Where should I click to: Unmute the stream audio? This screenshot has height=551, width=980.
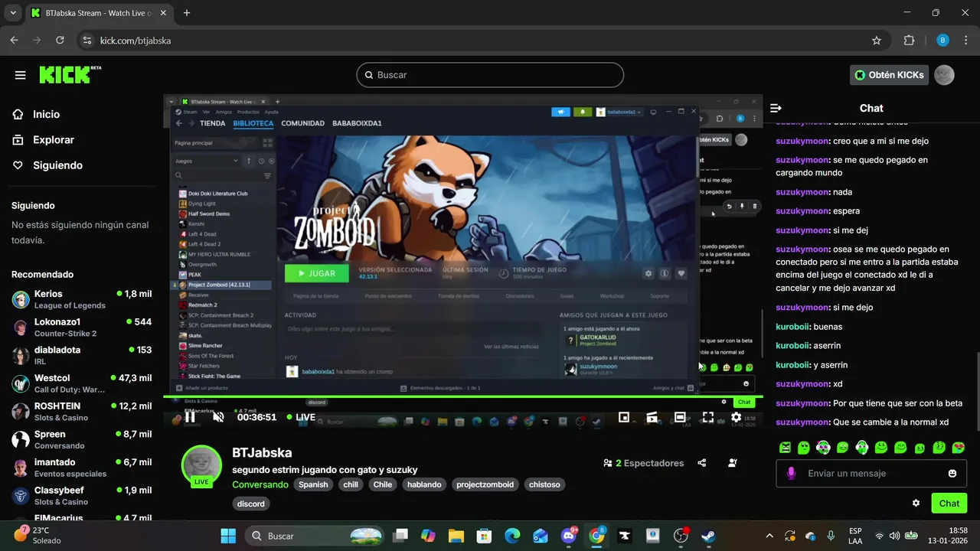tap(219, 417)
